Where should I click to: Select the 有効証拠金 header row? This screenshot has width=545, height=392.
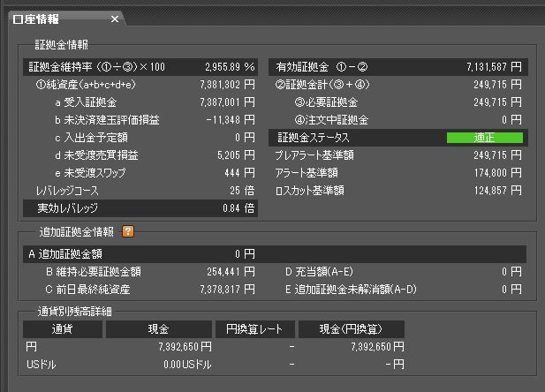coord(397,67)
